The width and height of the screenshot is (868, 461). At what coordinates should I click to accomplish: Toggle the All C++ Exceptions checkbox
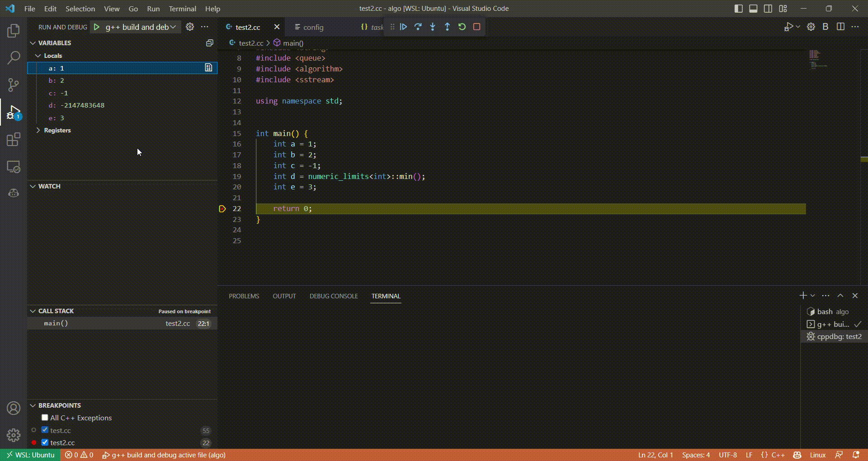(x=45, y=418)
